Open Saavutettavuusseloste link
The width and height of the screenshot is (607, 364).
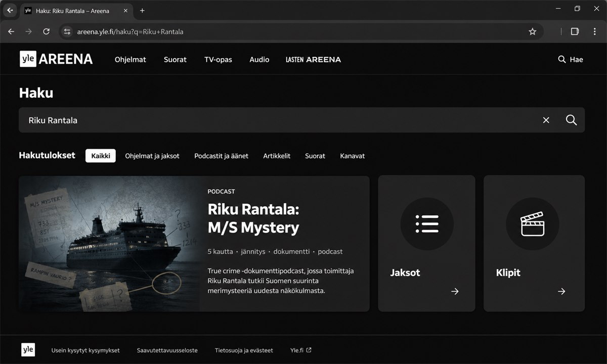pos(167,350)
